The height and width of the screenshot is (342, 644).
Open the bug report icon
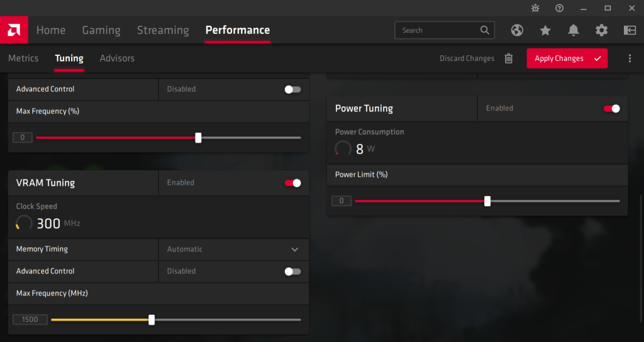(x=535, y=8)
